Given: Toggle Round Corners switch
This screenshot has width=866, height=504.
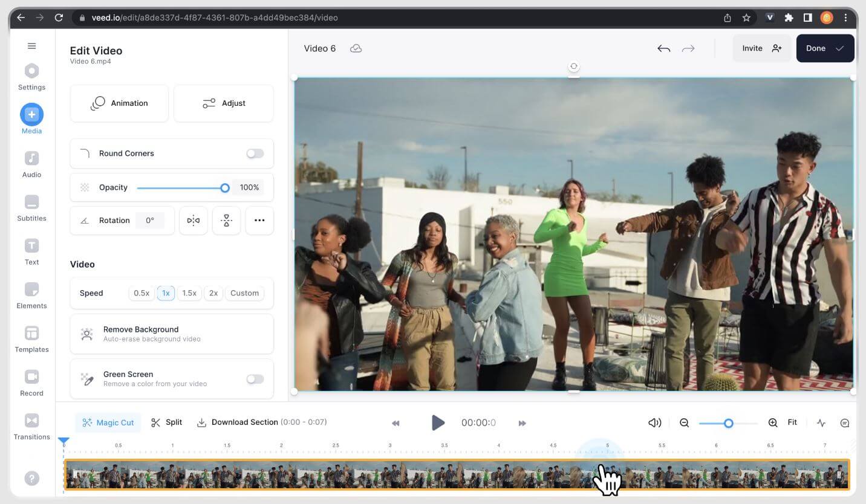Looking at the screenshot, I should click(255, 153).
